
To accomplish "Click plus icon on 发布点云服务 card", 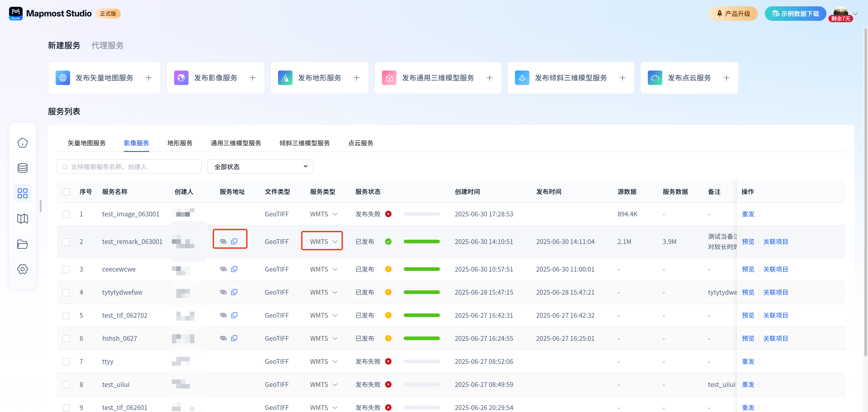I will point(726,78).
